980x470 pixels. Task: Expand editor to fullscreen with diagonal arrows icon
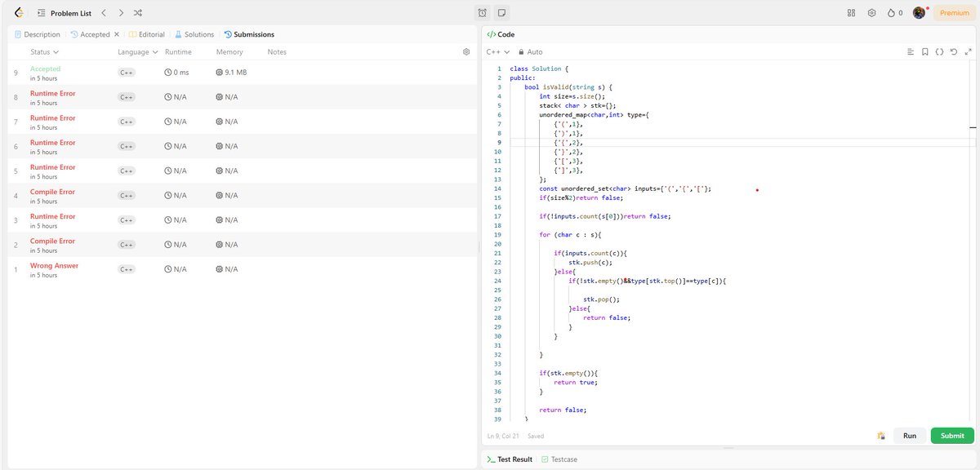point(968,51)
